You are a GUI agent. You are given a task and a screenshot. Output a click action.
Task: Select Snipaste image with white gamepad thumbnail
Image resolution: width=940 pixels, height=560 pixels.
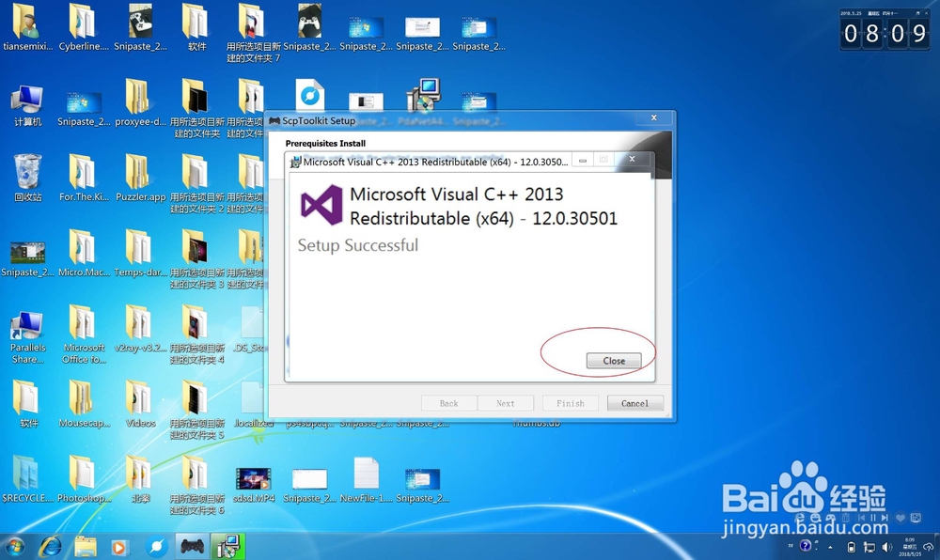tap(140, 27)
